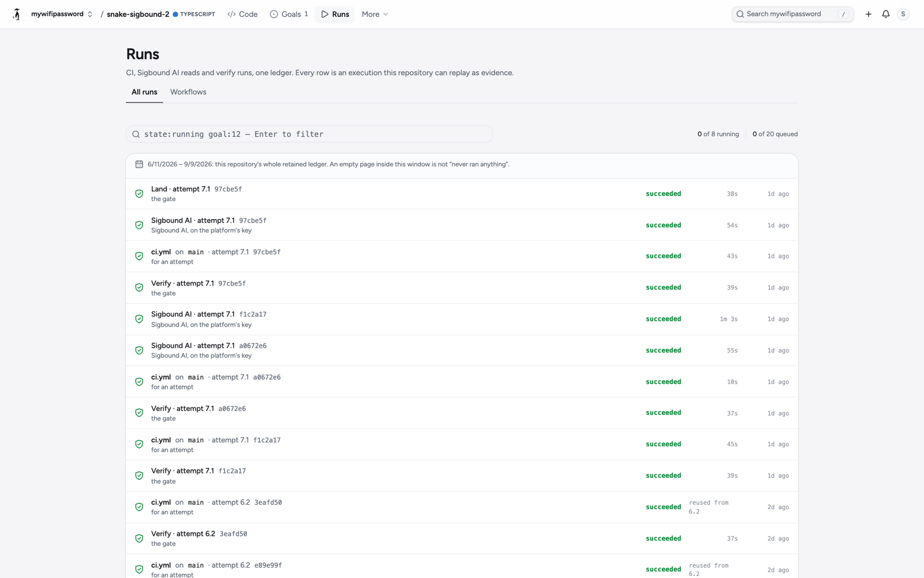Open ci.yml attempt 6.2 e89e99f run
Screen dimensions: 924x578
pos(462,567)
